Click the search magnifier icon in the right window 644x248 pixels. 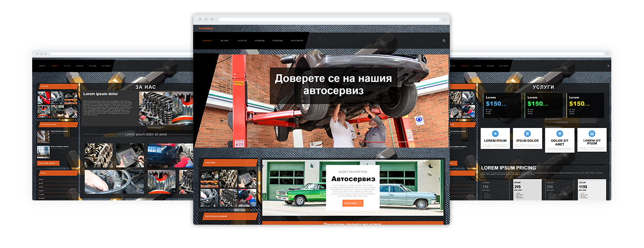coord(608,65)
